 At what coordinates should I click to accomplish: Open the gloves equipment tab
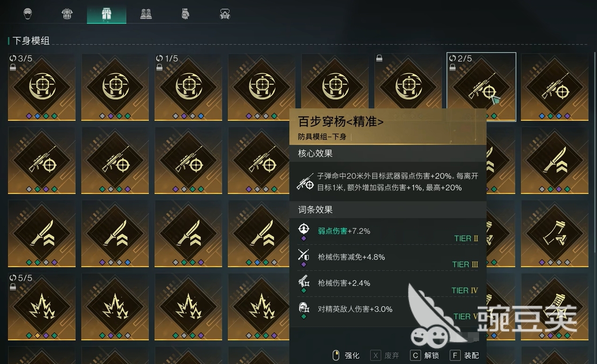[186, 14]
